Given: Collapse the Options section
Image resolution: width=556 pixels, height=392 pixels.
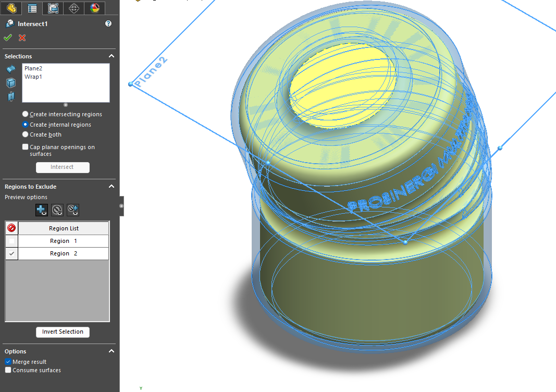Looking at the screenshot, I should [111, 351].
